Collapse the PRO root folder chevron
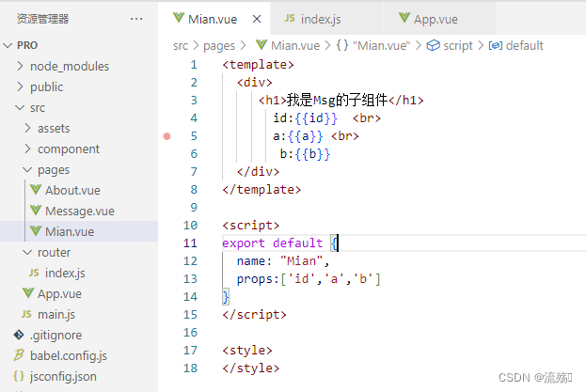 point(8,45)
